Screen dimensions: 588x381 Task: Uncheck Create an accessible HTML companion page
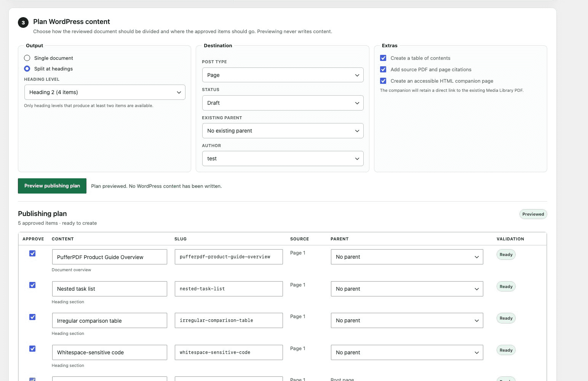[383, 81]
